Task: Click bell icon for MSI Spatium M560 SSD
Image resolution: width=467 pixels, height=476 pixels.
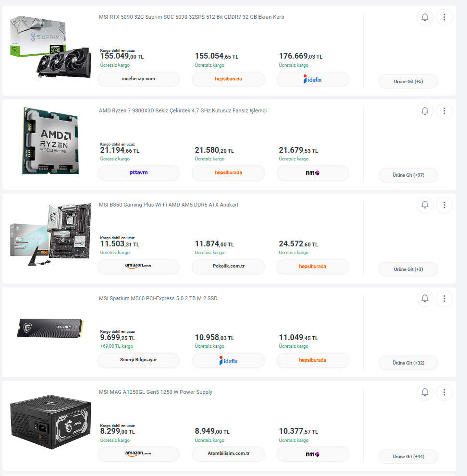Action: point(425,299)
